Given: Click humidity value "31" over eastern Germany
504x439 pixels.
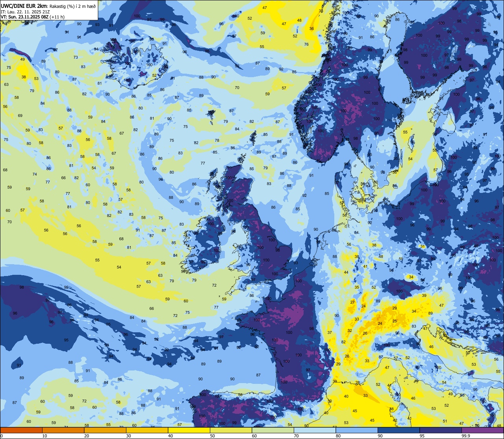Looking at the screenshot, I should point(422,246).
